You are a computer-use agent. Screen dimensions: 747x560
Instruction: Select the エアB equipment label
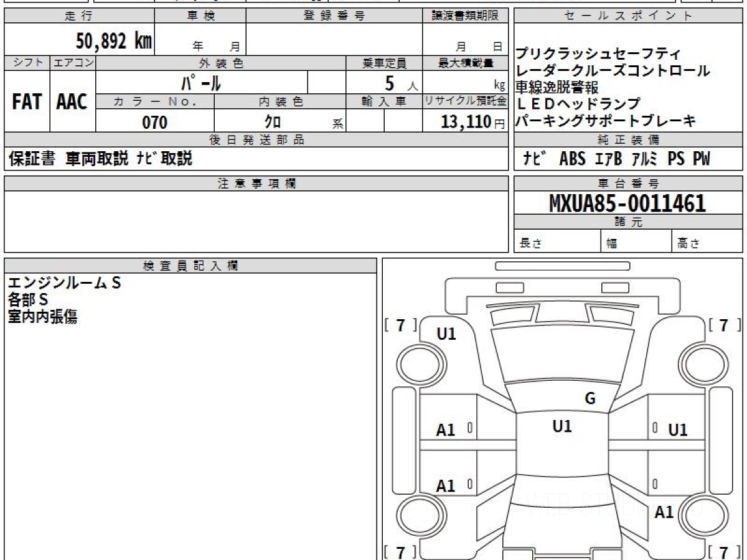click(608, 159)
